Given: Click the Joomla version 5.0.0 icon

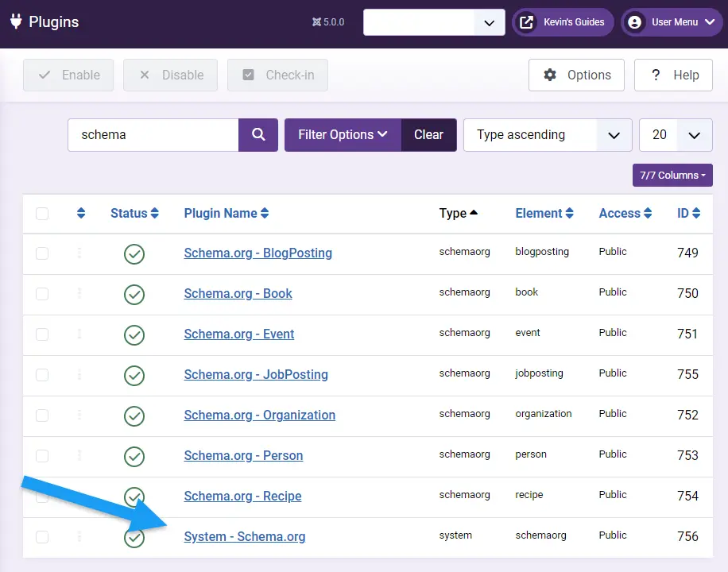Looking at the screenshot, I should (317, 22).
